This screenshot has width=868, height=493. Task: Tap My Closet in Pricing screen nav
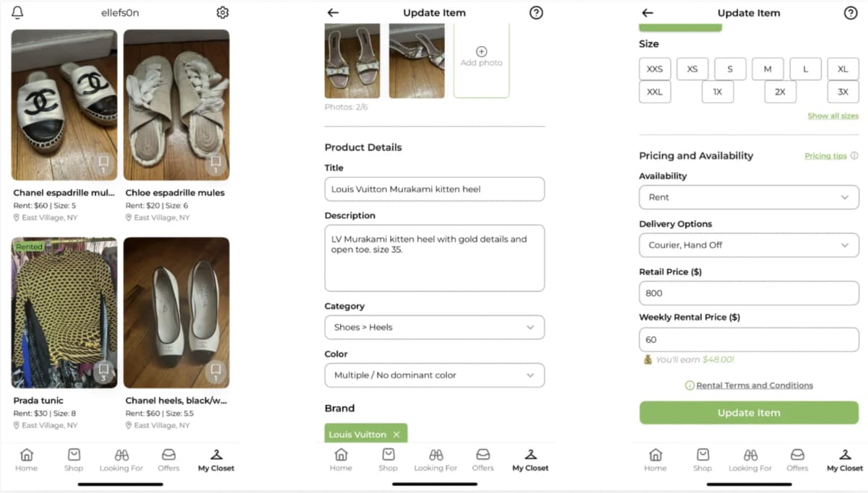click(x=845, y=460)
